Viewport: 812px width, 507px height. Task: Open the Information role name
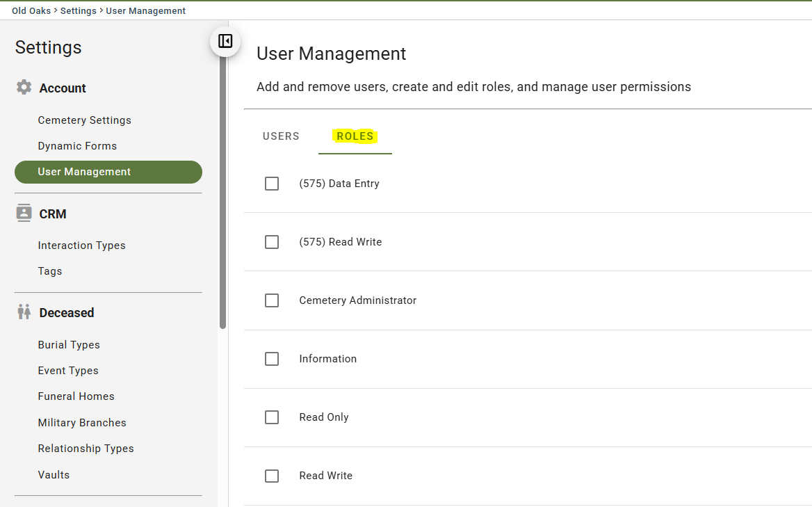click(328, 359)
